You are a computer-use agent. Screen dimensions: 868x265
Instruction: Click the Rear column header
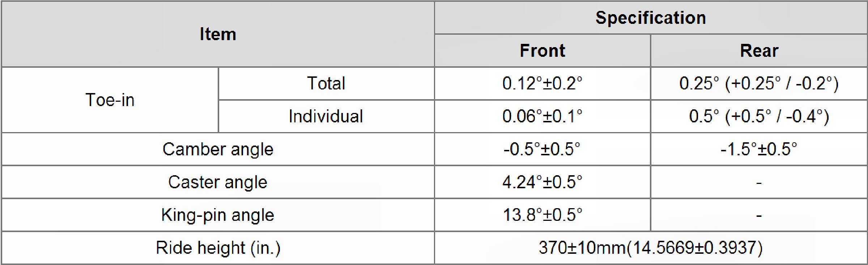click(x=759, y=51)
